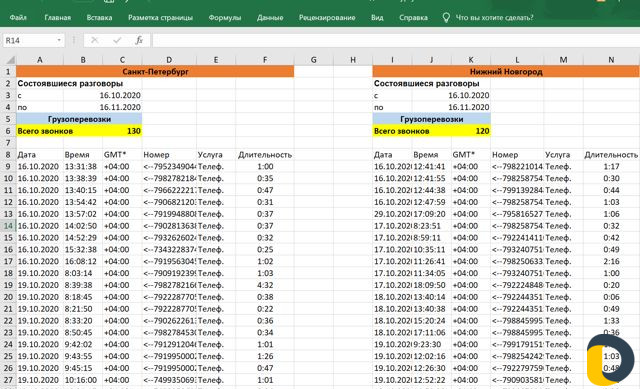The height and width of the screenshot is (389, 640).
Task: Click the confirm entry checkmark icon
Action: tap(117, 40)
